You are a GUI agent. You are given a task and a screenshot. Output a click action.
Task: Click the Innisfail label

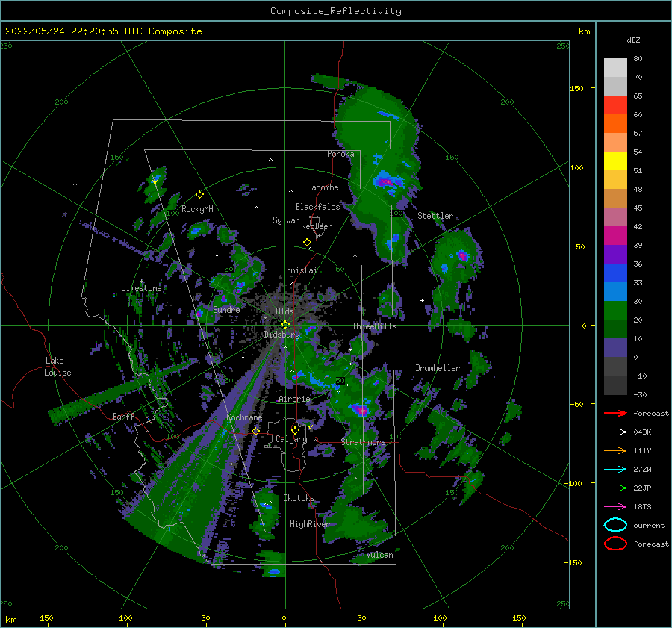(x=302, y=270)
